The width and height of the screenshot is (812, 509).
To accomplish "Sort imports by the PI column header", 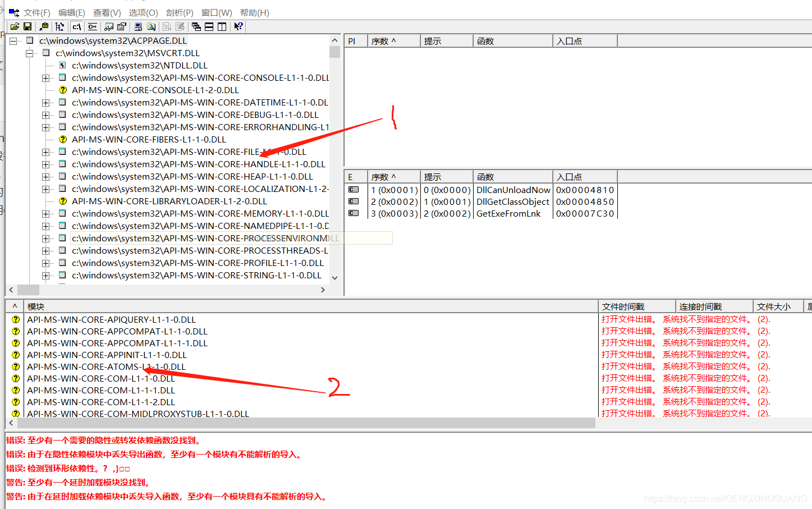I will click(356, 41).
